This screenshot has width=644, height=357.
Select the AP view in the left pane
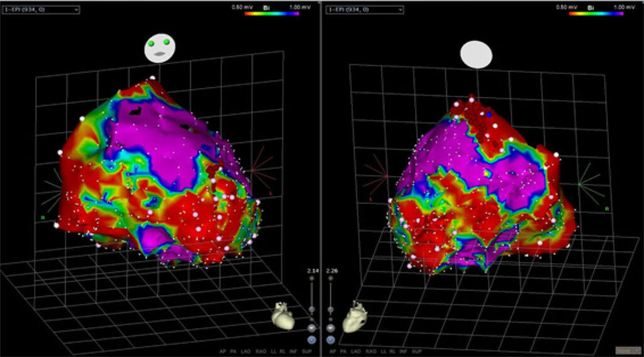[x=223, y=352]
